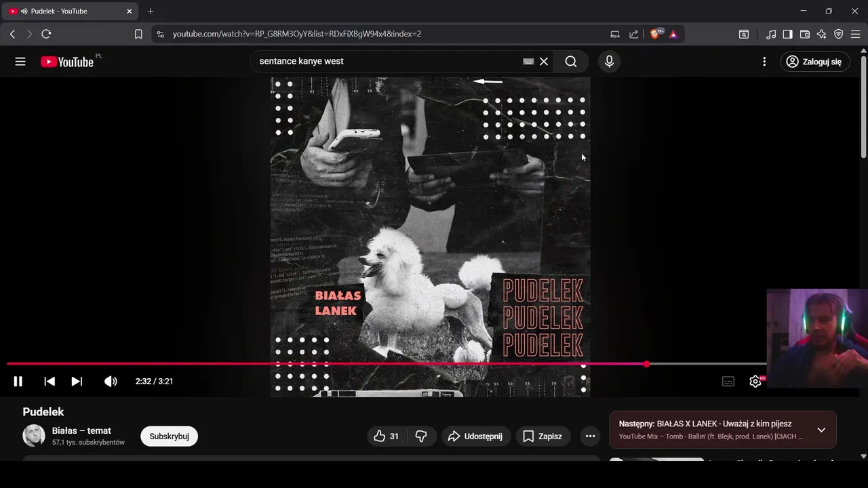Image resolution: width=868 pixels, height=488 pixels.
Task: Install app icon in address bar
Action: 615,34
